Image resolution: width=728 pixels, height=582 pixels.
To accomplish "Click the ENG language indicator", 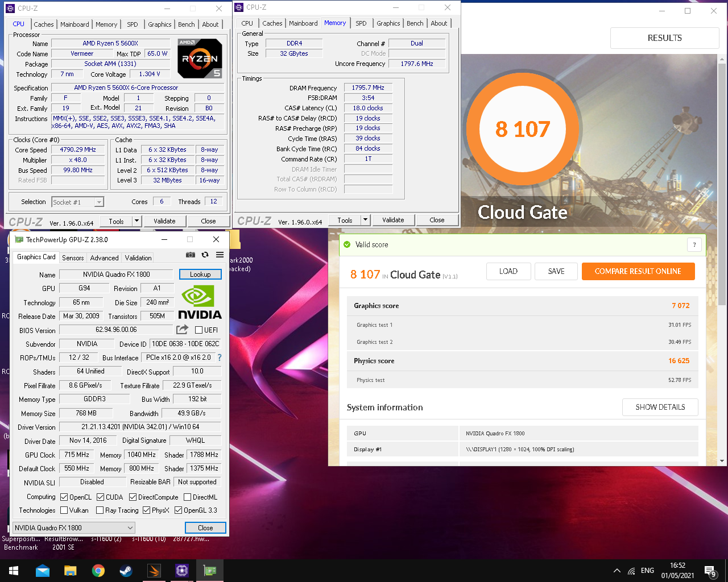I will tap(647, 571).
